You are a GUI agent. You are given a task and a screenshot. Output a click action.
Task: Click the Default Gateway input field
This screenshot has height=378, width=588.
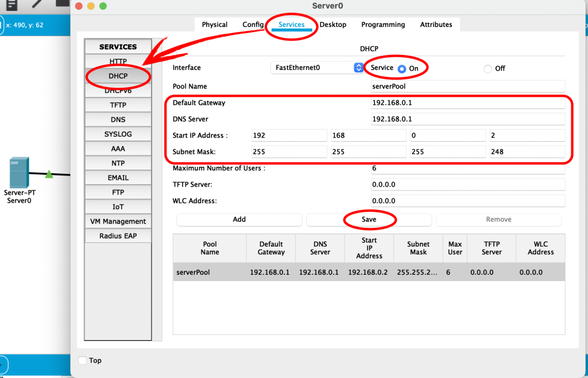pos(468,103)
